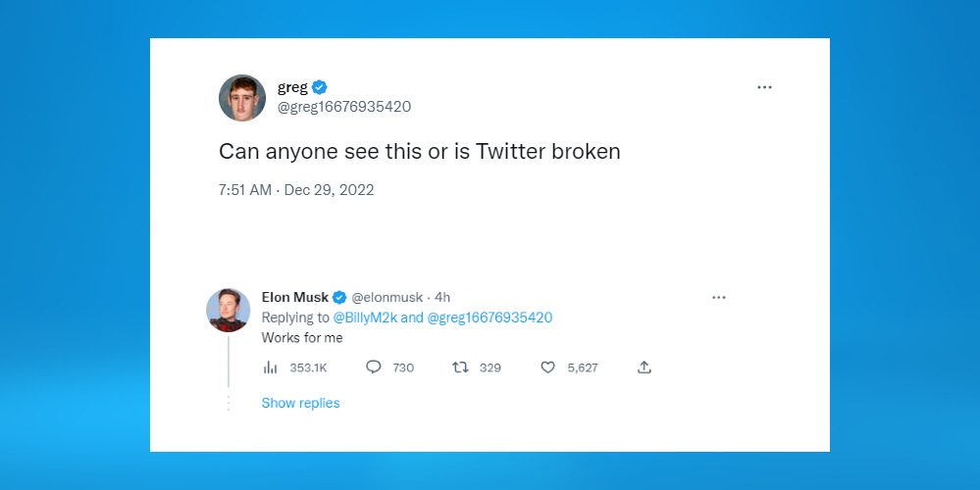
Task: Open tweet timestamp 7:51 AM Dec 29, 2022
Action: [x=296, y=190]
